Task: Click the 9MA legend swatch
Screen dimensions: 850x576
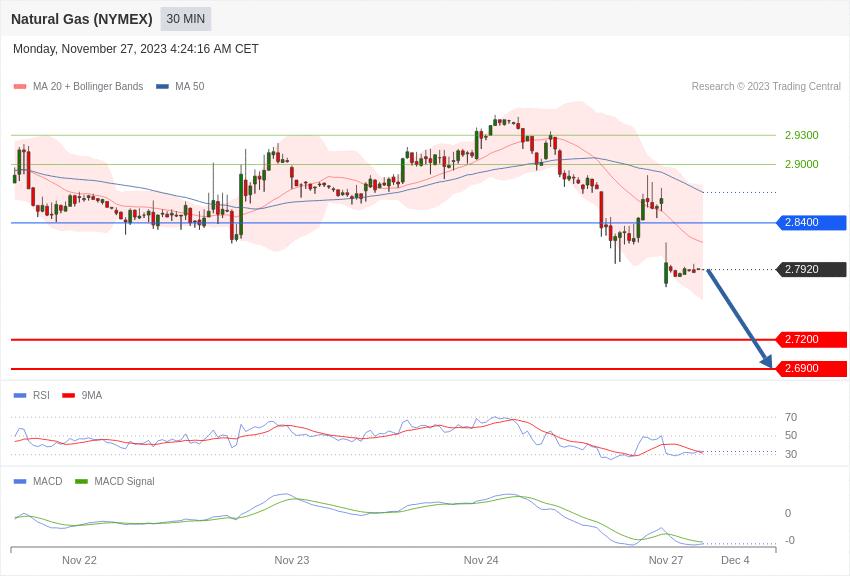Action: tap(68, 396)
